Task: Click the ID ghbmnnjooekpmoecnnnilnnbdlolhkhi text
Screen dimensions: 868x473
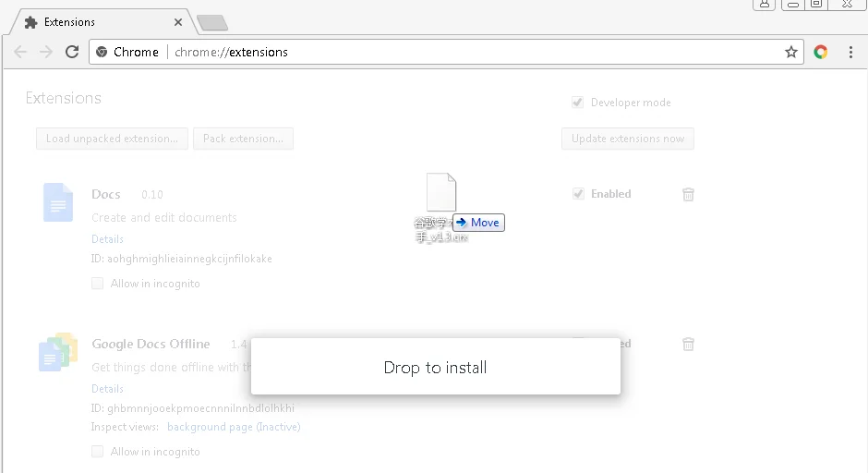Action: [193, 408]
